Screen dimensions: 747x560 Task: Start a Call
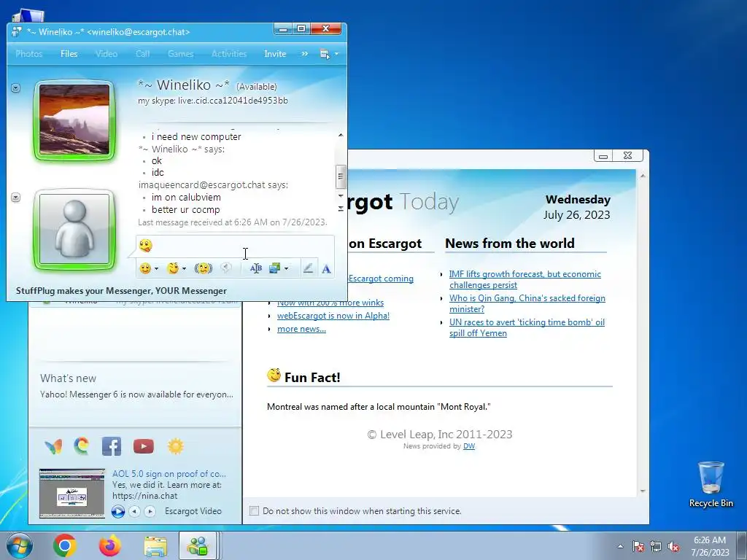coord(142,54)
